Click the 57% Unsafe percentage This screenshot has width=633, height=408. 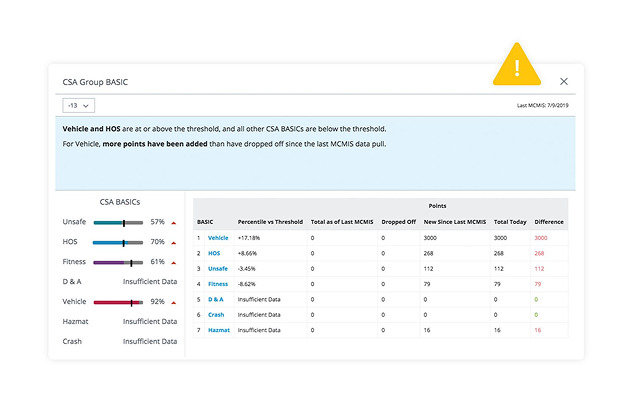[157, 222]
